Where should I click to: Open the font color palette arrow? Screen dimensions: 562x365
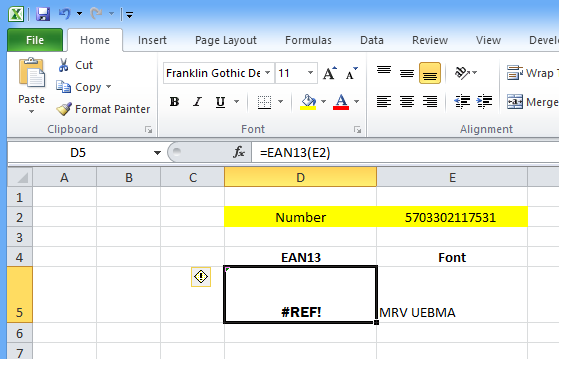(357, 102)
